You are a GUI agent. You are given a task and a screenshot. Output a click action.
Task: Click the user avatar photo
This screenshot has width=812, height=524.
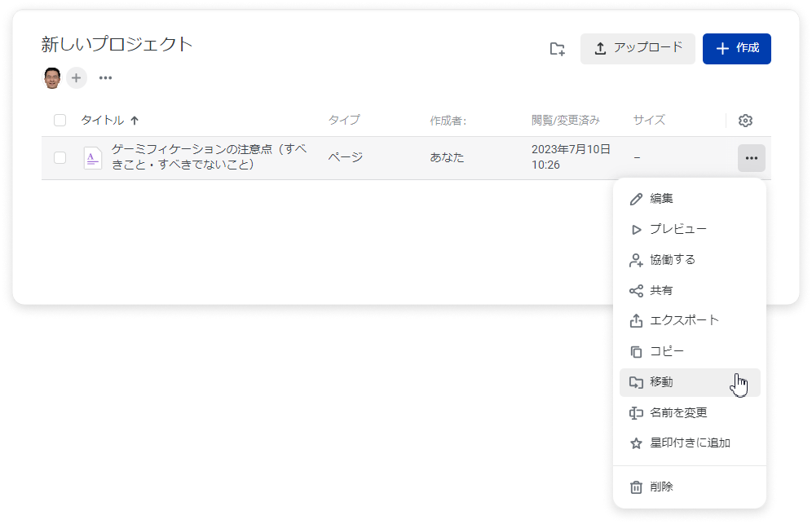(52, 78)
